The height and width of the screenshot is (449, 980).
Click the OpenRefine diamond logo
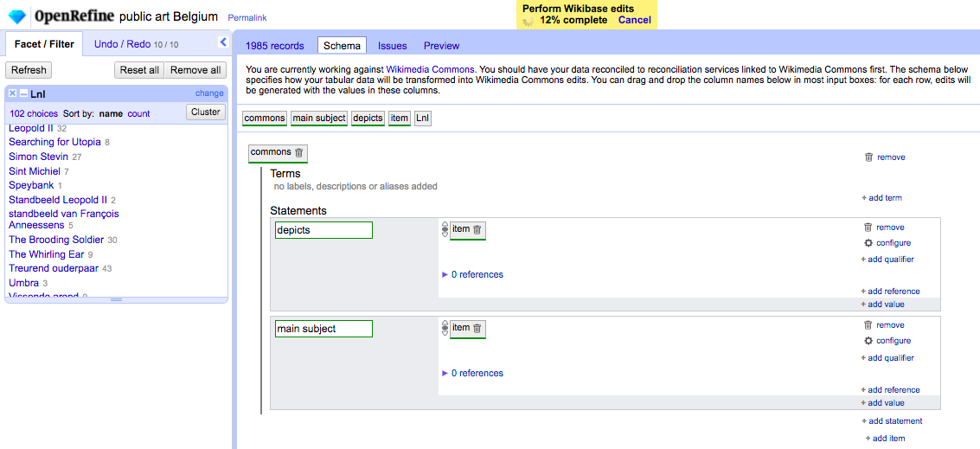[x=17, y=17]
